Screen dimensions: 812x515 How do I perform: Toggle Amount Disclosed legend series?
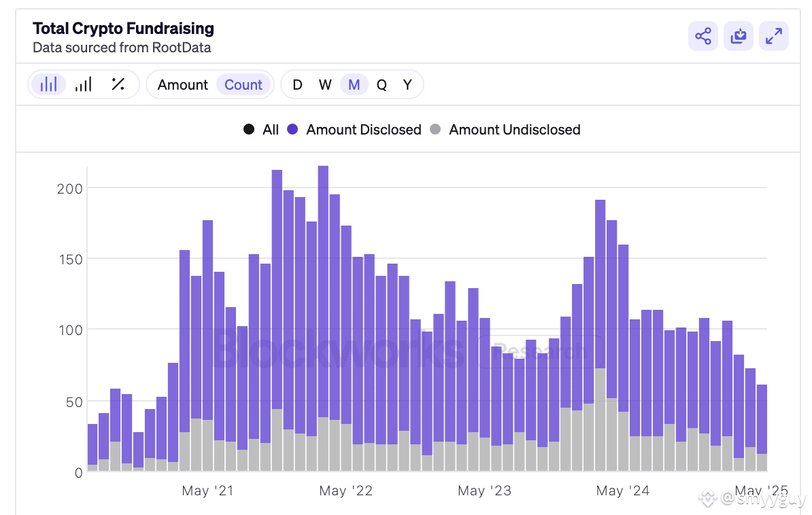pos(354,129)
